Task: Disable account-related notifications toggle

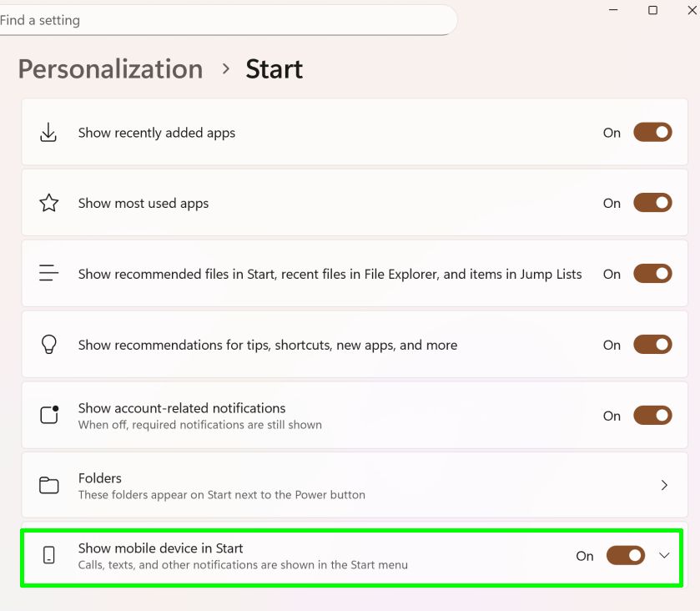Action: 652,415
